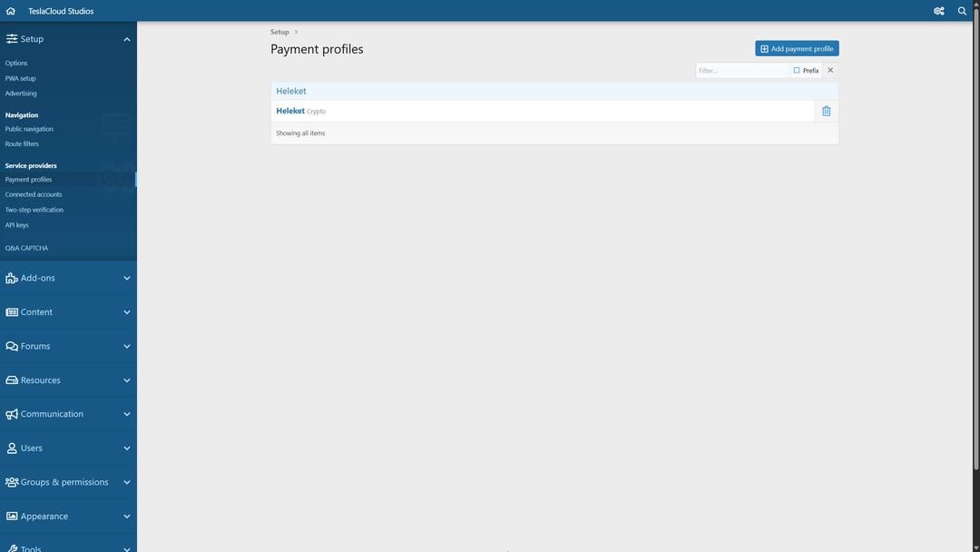This screenshot has height=552, width=980.
Task: Open the admin settings gear icon
Action: [939, 10]
